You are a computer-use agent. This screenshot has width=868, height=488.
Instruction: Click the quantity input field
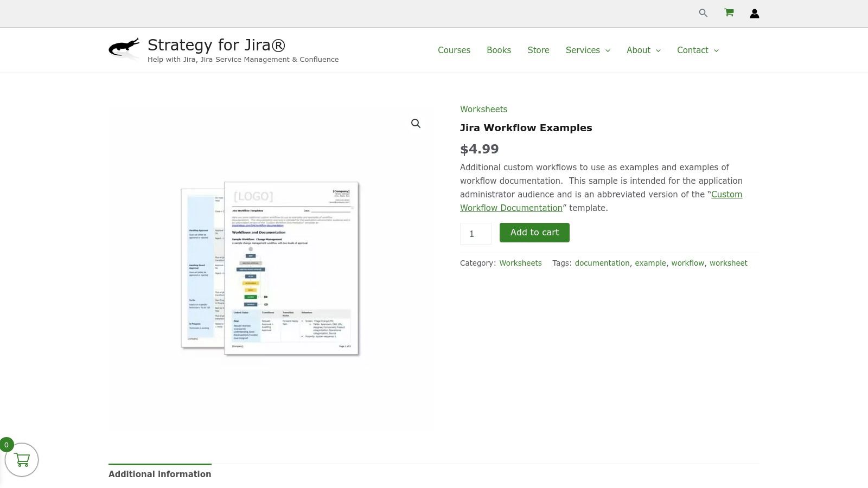[476, 234]
